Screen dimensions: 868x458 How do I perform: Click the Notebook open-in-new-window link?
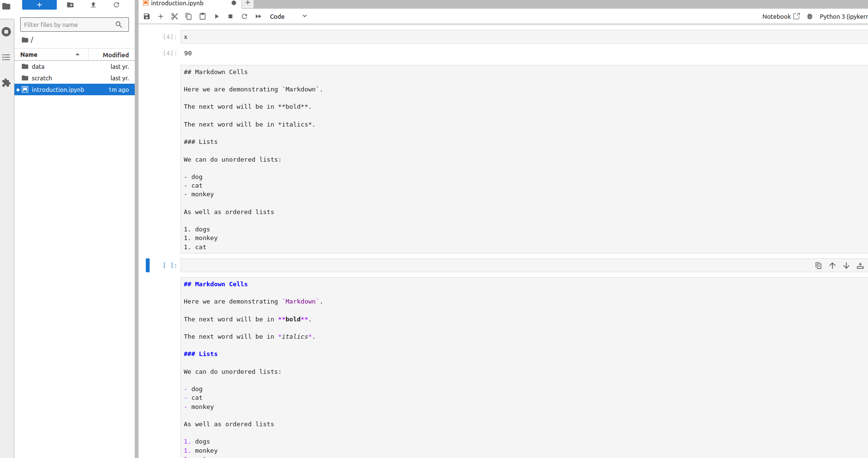(780, 16)
